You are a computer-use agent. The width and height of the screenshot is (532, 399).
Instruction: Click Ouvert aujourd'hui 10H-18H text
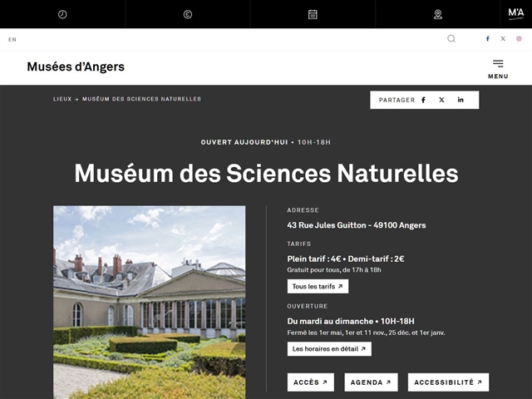click(x=266, y=142)
